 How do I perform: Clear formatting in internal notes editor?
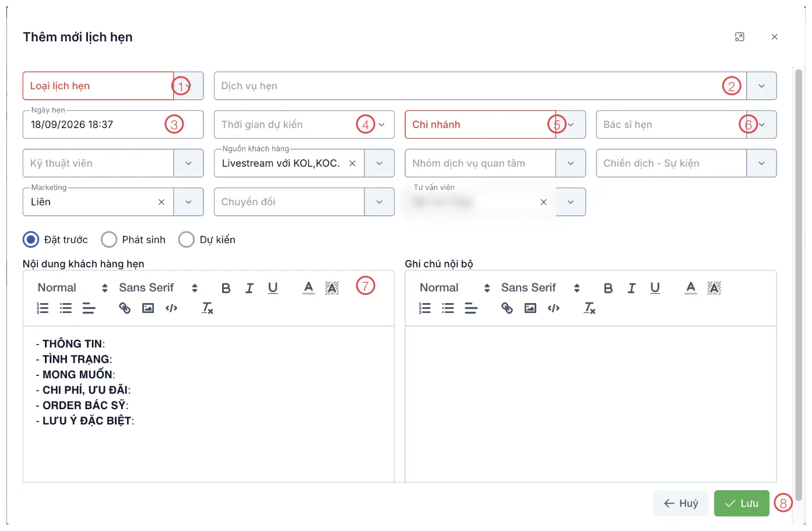(x=590, y=308)
